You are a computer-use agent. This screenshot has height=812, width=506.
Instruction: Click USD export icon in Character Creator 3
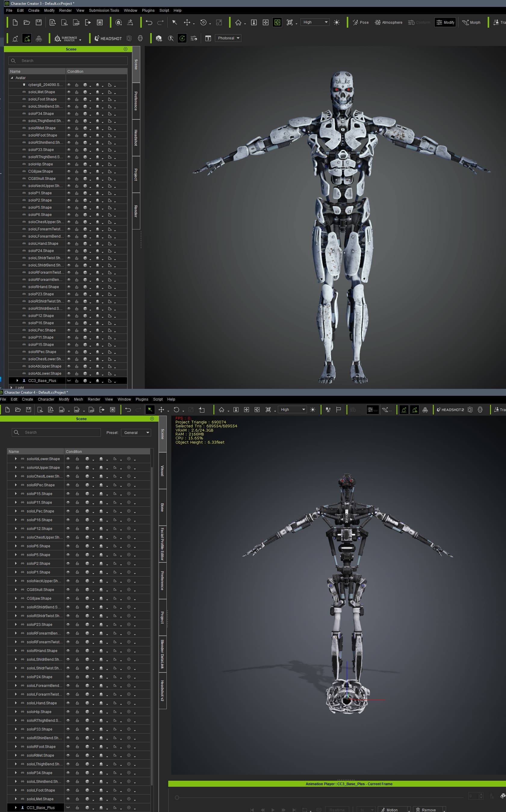point(76,22)
